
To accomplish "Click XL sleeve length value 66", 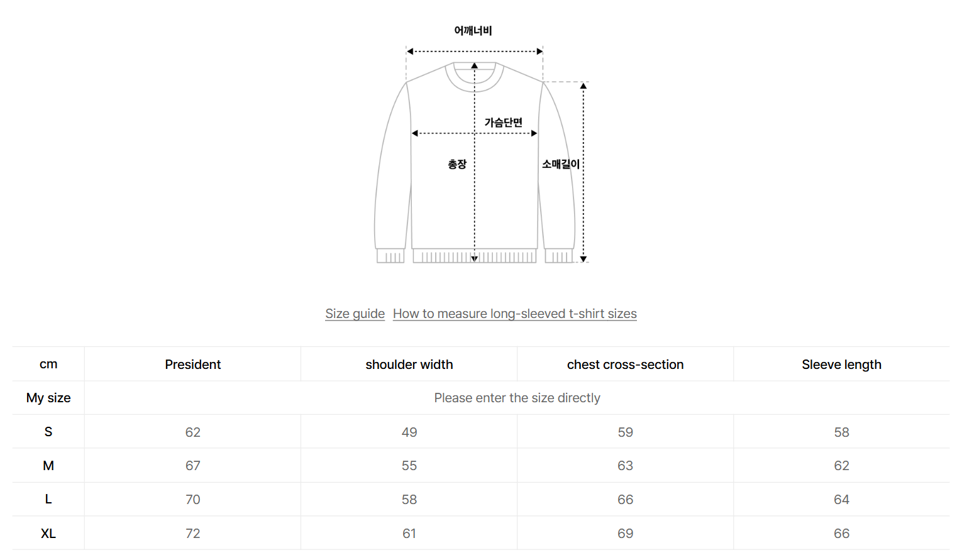I will (841, 534).
